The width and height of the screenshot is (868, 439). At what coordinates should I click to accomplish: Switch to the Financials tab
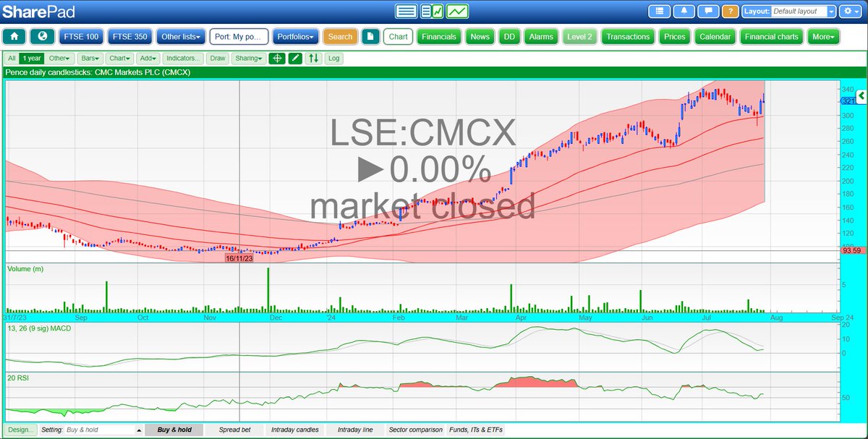(439, 36)
